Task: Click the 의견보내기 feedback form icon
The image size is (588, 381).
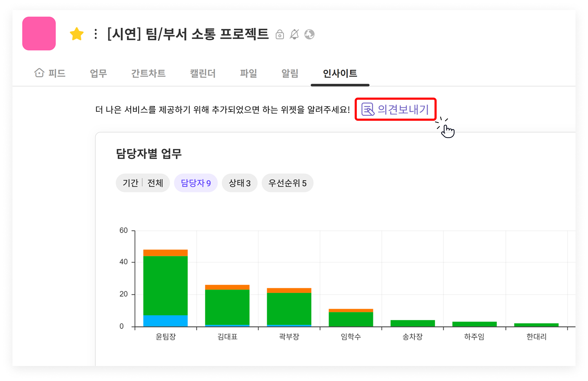Action: (368, 109)
